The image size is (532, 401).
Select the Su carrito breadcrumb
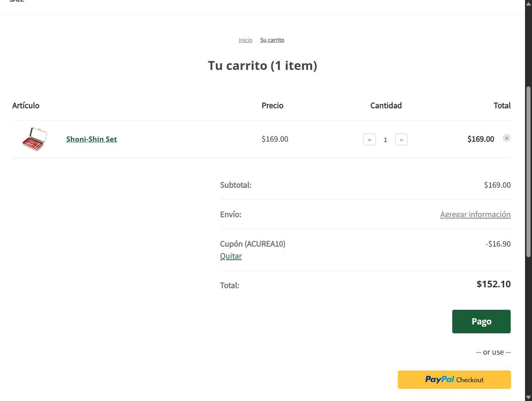[x=272, y=40]
